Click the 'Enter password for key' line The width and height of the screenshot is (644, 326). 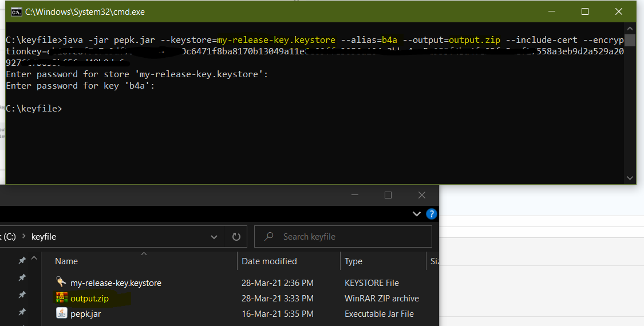click(x=80, y=86)
